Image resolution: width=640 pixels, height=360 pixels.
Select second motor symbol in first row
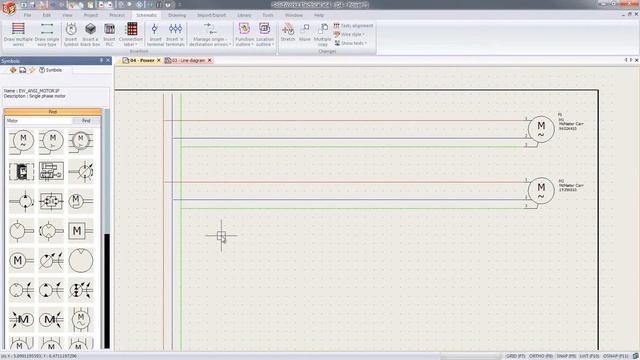point(51,142)
